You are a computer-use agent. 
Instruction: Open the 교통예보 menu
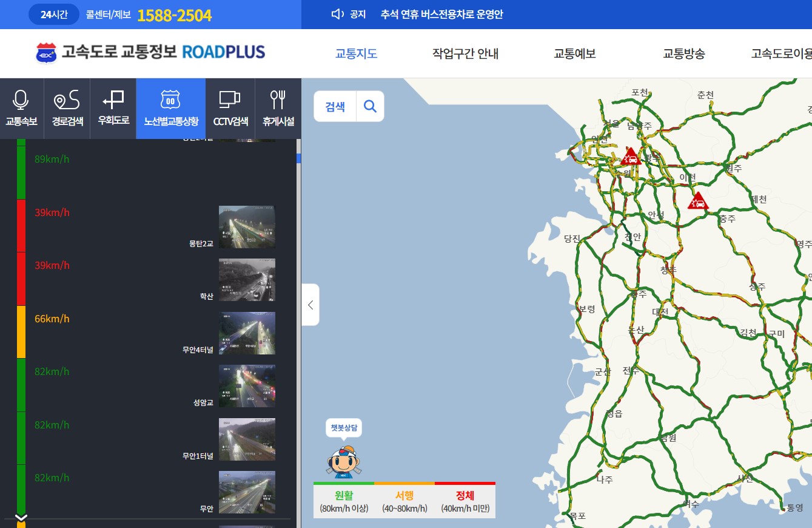575,53
